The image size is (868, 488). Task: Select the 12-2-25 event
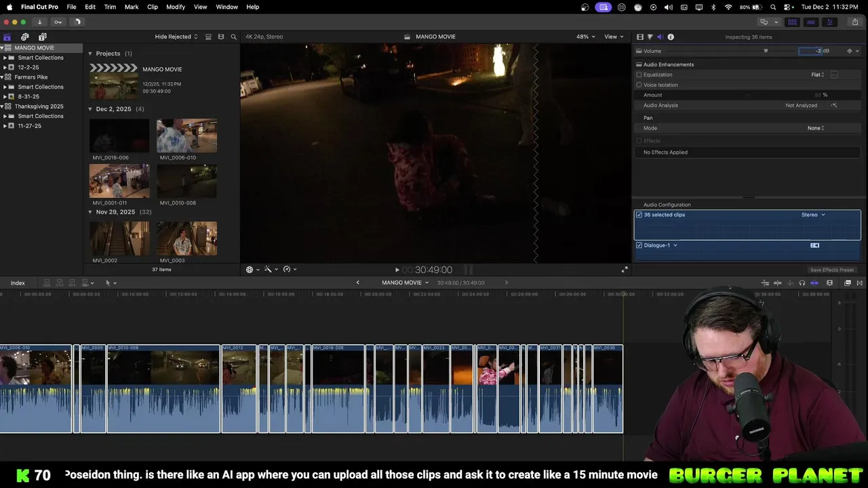coord(28,68)
